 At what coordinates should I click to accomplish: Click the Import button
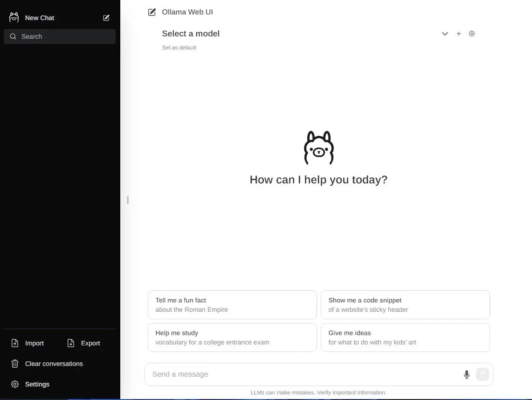[x=28, y=343]
